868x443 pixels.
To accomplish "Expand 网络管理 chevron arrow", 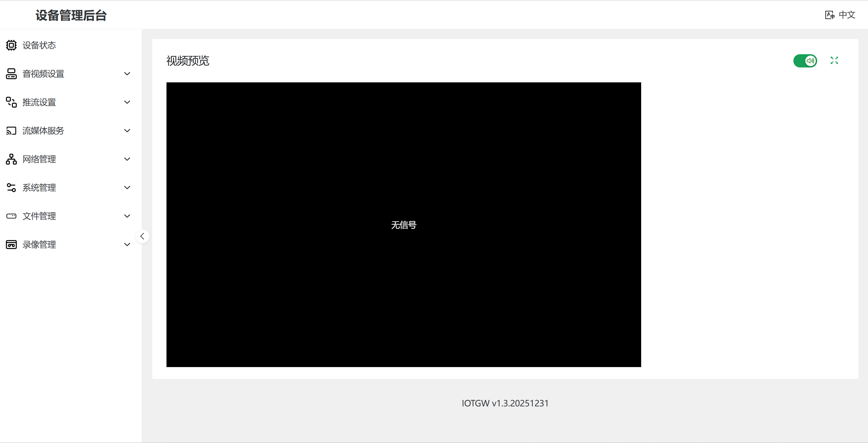I will pyautogui.click(x=127, y=159).
